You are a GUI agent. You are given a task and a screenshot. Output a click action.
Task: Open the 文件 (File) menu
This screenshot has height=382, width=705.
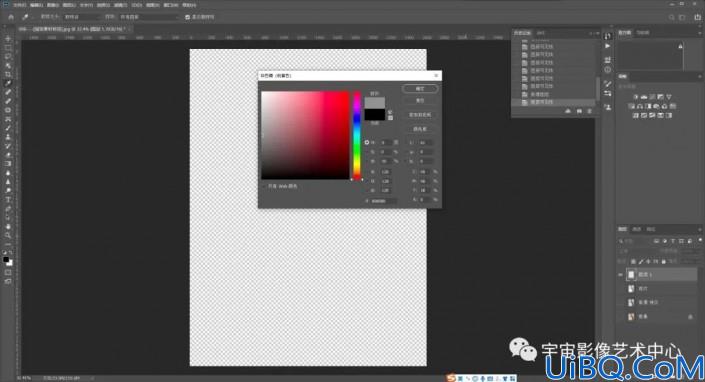pos(19,5)
